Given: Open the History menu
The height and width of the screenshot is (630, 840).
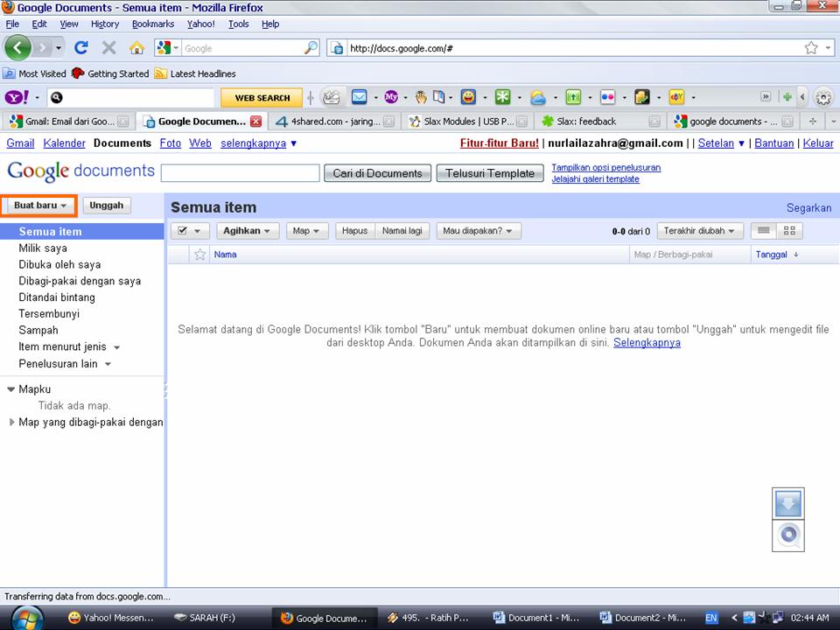Looking at the screenshot, I should click(x=104, y=24).
